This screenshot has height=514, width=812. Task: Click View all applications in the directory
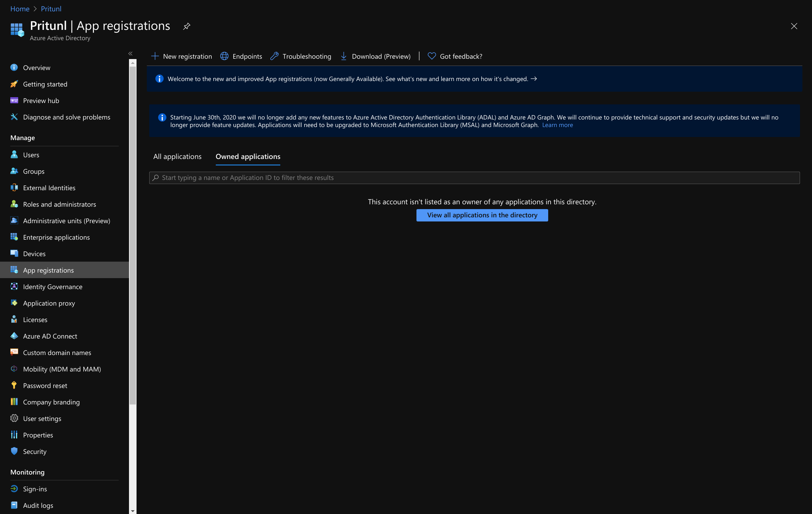click(482, 215)
